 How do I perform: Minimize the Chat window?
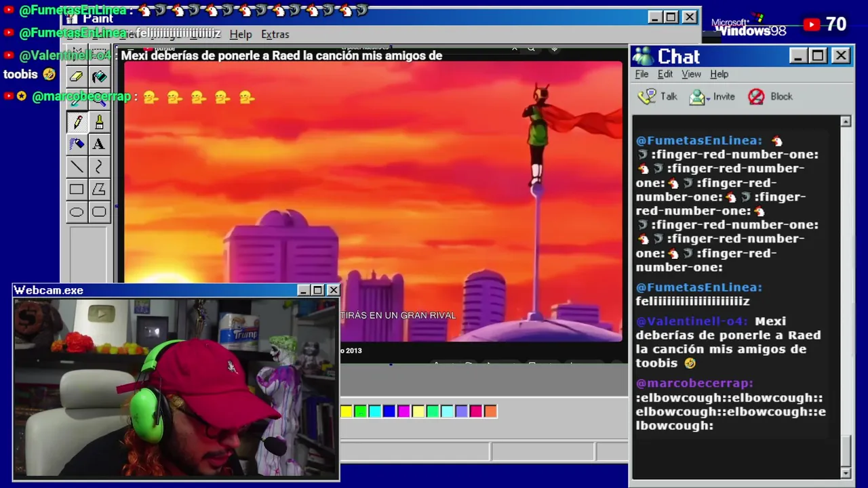[x=798, y=56]
